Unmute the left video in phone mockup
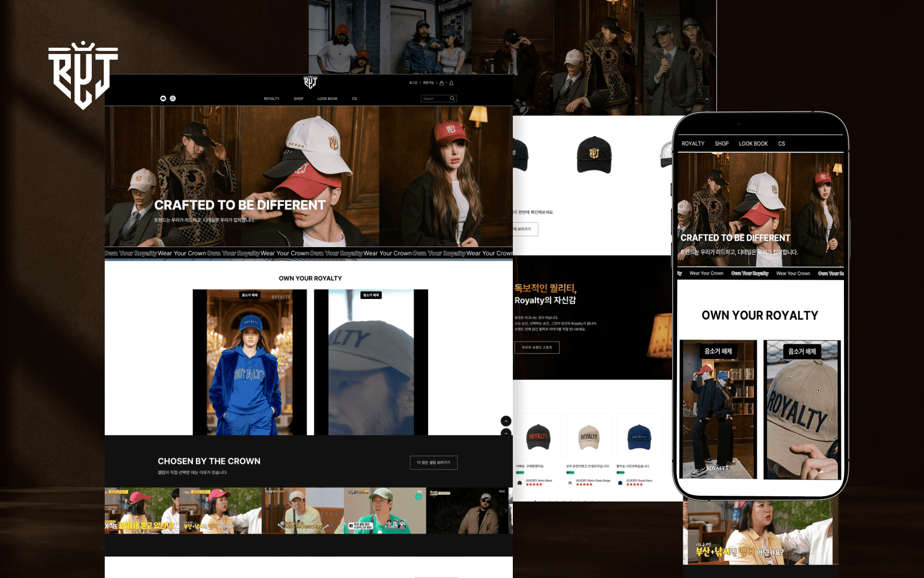Screen dimensions: 924x578 [x=718, y=351]
